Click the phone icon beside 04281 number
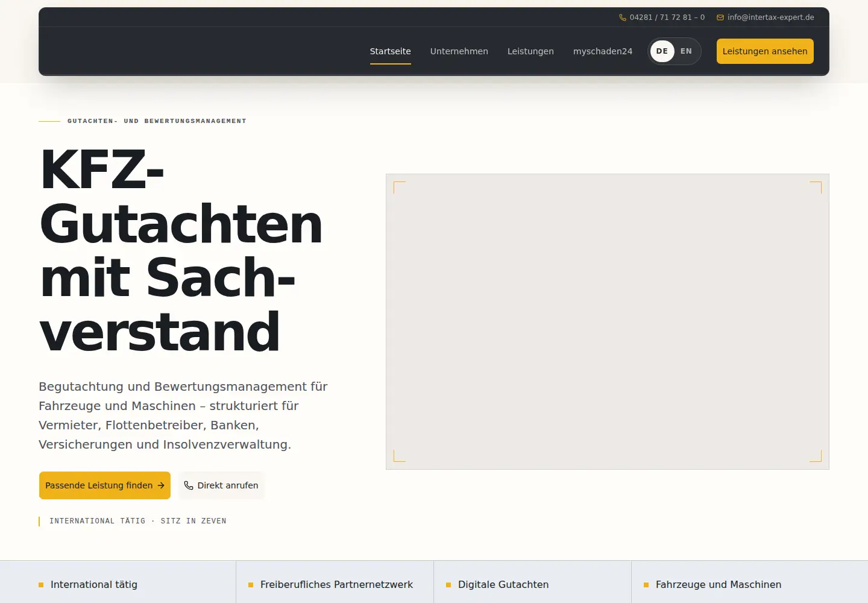This screenshot has height=603, width=868. (x=623, y=17)
